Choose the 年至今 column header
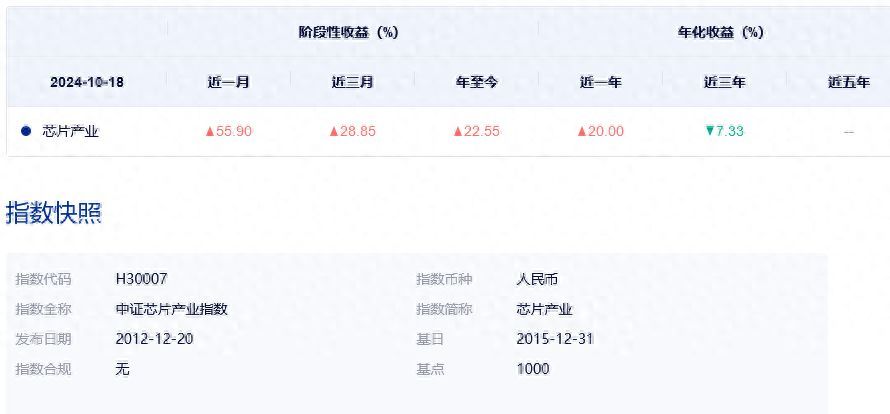 [x=476, y=82]
